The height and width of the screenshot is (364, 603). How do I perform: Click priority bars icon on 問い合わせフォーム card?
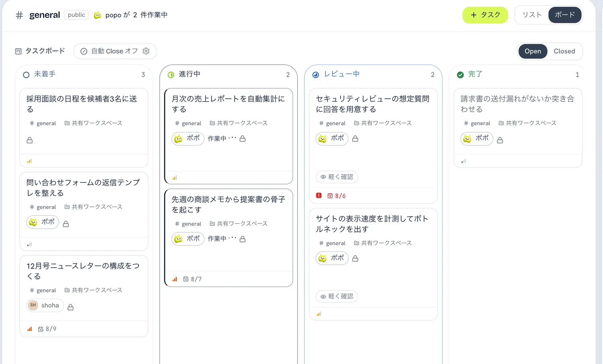tap(29, 244)
